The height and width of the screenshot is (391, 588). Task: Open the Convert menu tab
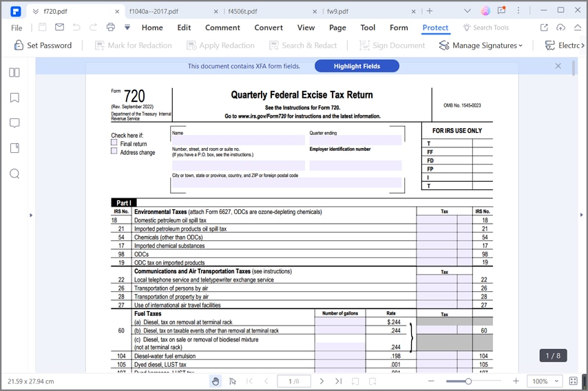point(269,28)
